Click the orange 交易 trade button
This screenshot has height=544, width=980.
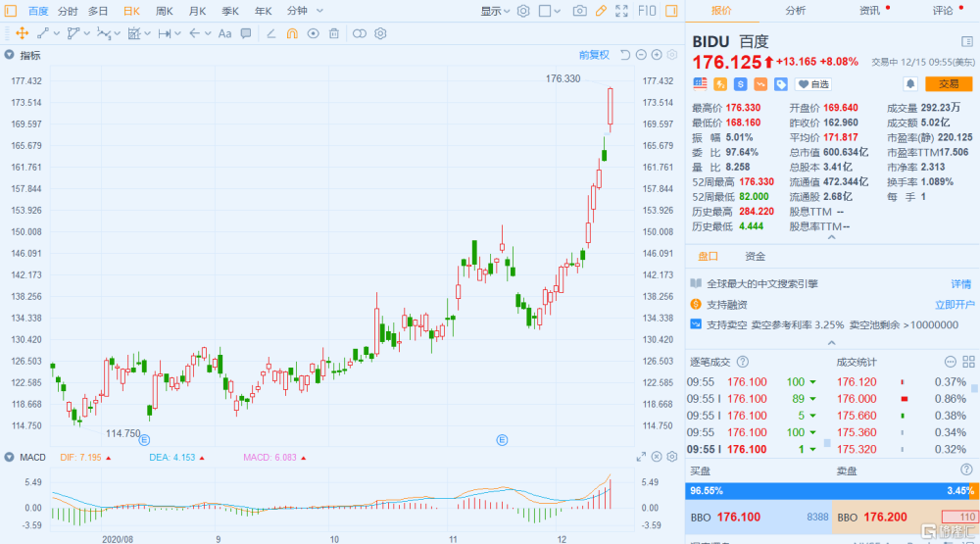tap(949, 83)
